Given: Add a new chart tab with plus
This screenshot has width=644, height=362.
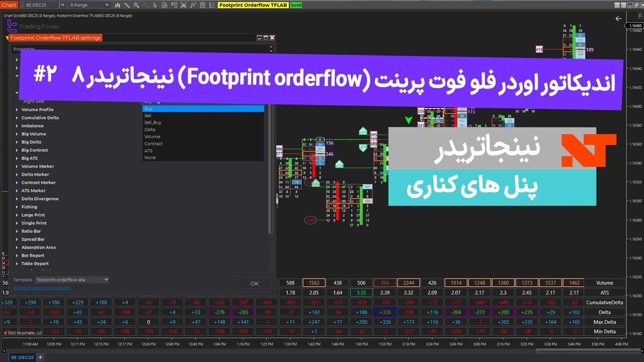Looking at the screenshot, I should click(41, 357).
